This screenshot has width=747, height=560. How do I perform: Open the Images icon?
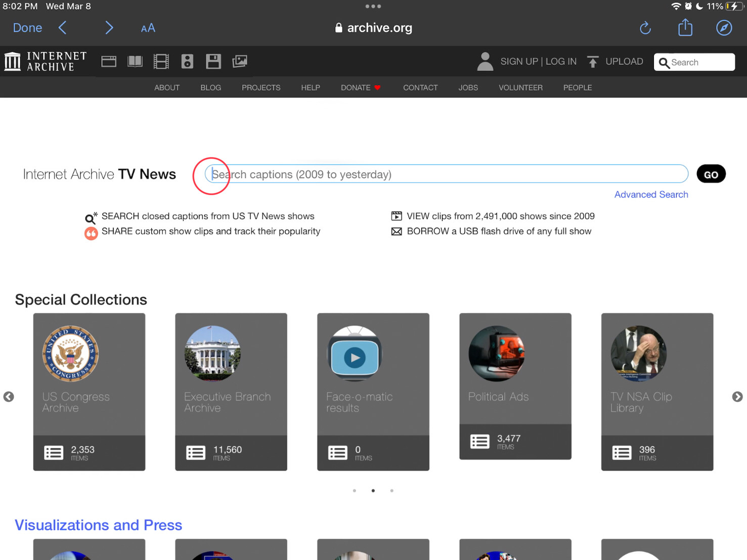coord(240,62)
